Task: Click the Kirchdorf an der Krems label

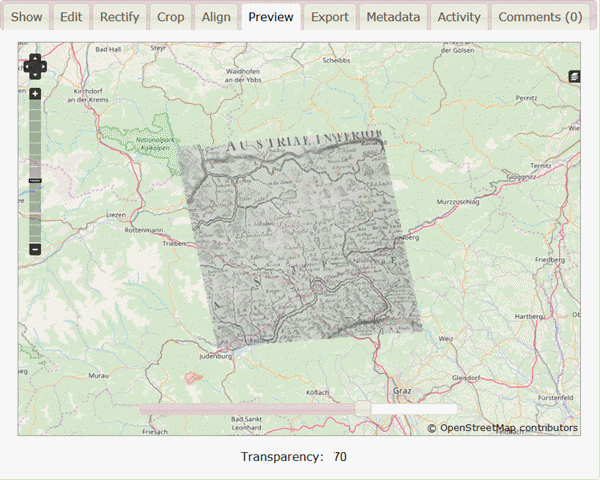Action: 88,95
